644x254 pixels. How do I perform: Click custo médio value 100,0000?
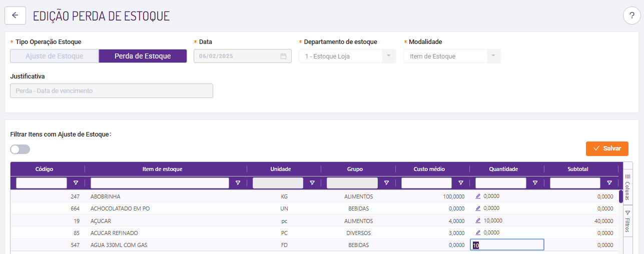coord(454,196)
